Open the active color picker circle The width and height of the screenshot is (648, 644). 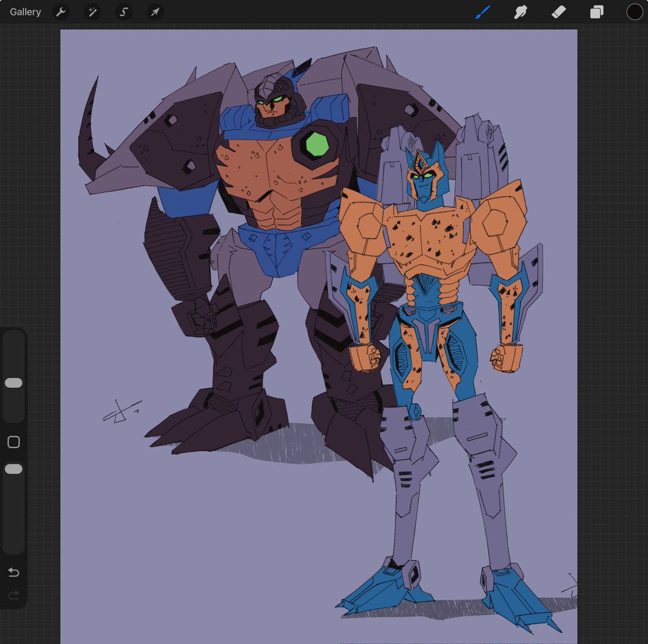pos(634,12)
